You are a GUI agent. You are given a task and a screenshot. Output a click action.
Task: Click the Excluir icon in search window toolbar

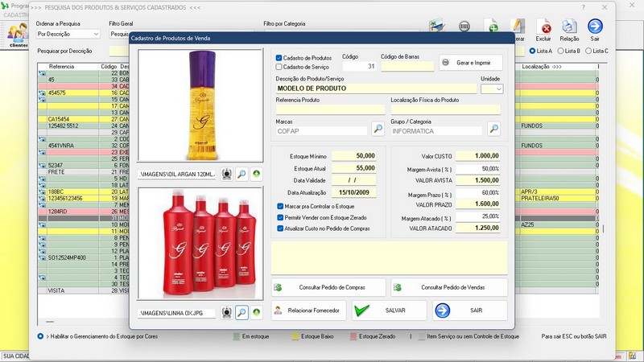(x=544, y=27)
